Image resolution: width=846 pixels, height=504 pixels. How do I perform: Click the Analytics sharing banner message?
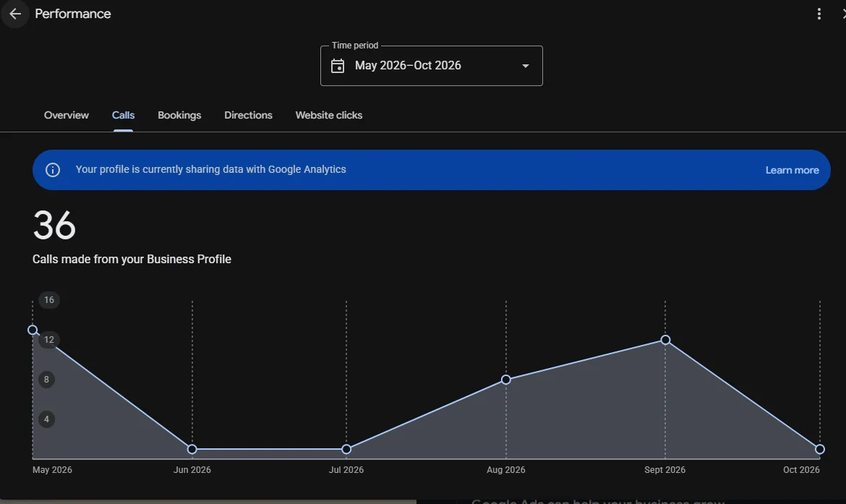[211, 169]
